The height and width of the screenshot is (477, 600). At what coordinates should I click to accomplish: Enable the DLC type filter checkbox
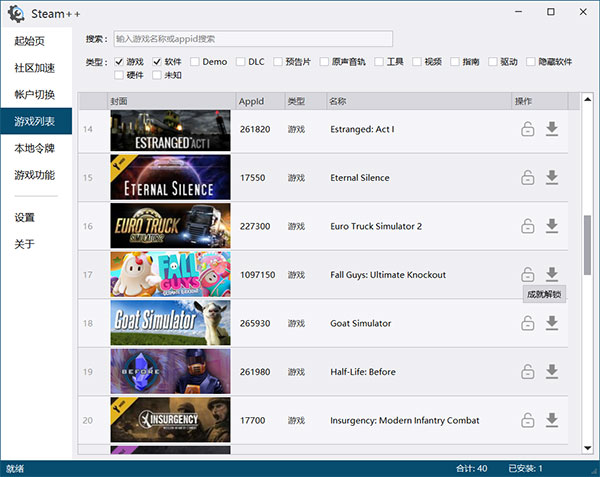pyautogui.click(x=241, y=62)
